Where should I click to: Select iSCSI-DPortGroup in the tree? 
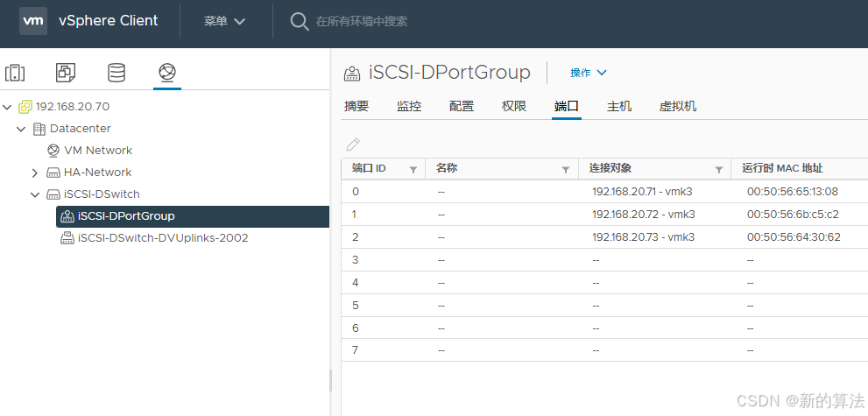(193, 216)
